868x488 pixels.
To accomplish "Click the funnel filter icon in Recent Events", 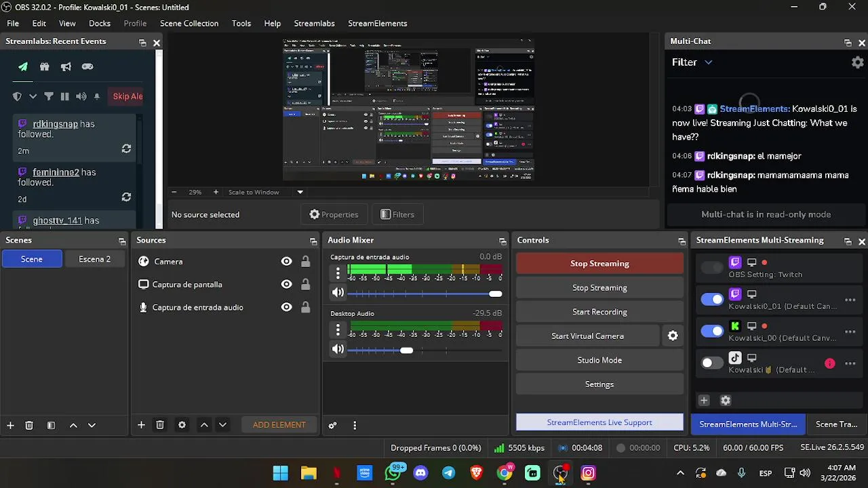I will click(49, 96).
